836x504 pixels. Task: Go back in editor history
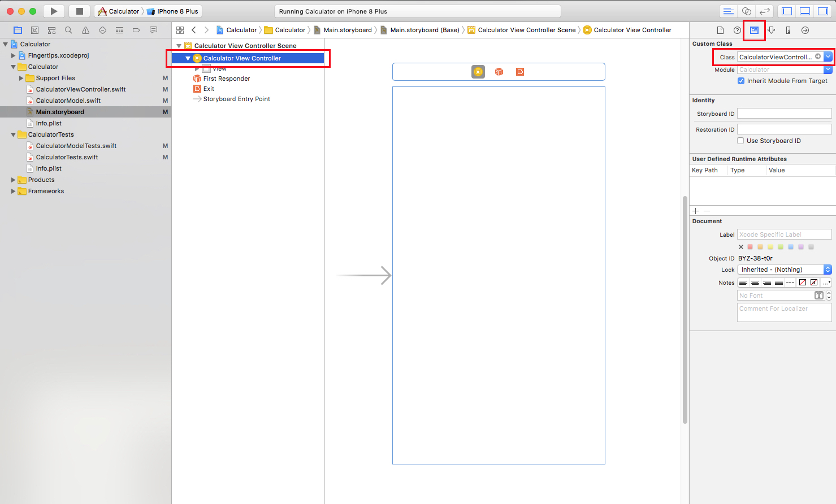(x=194, y=30)
